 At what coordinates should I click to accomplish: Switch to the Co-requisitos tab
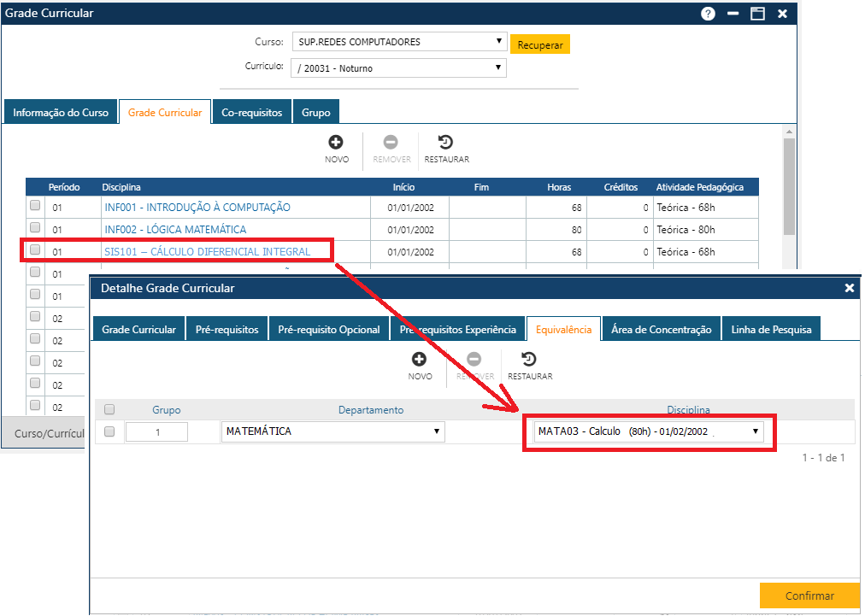click(251, 113)
